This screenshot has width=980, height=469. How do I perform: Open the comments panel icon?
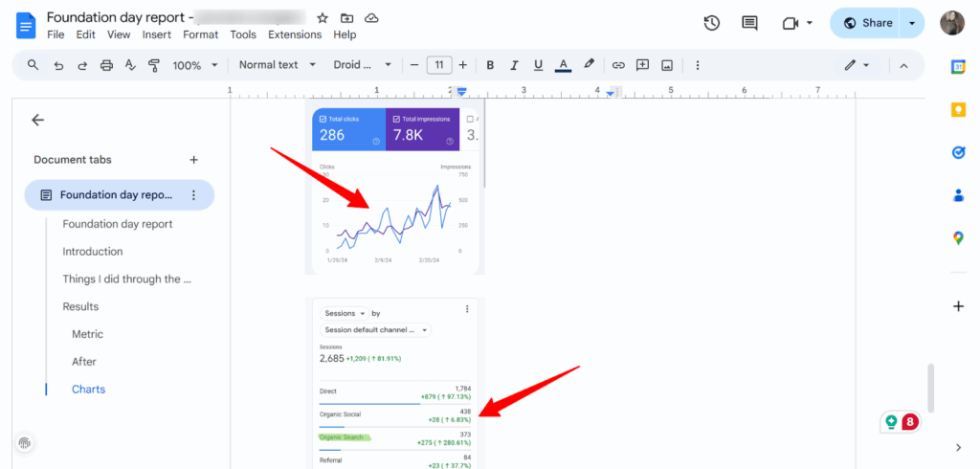click(749, 23)
